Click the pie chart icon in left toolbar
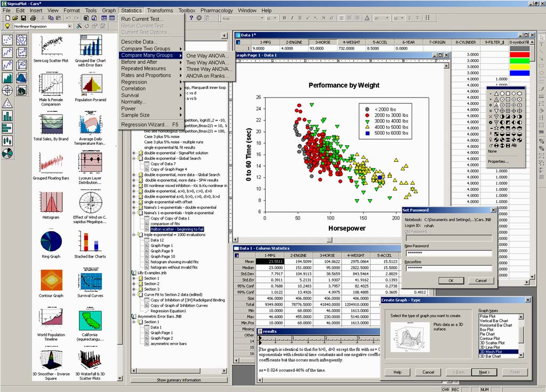Viewport: 546px width, 392px height. tap(7, 154)
